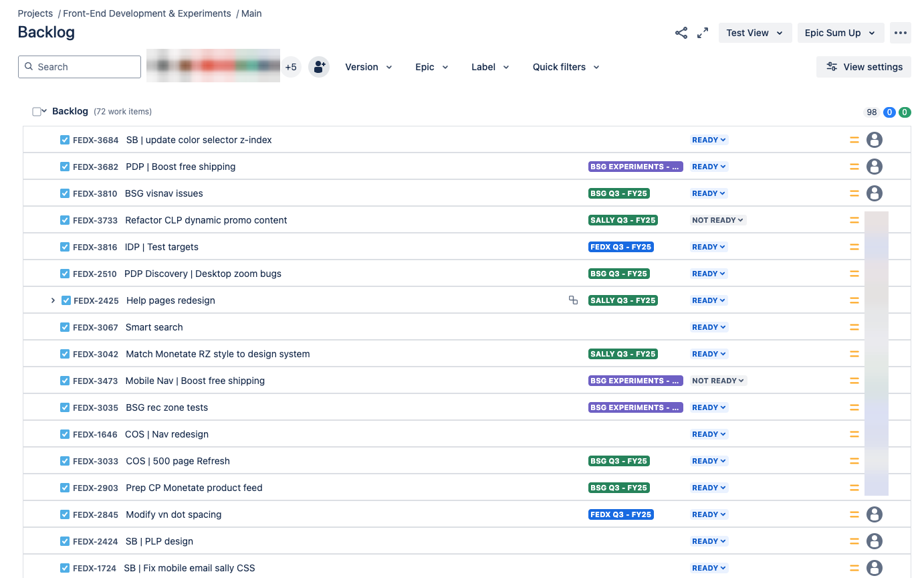Viewport: 924px width, 578px height.
Task: Click the grey 98 estimate badge
Action: pos(872,112)
